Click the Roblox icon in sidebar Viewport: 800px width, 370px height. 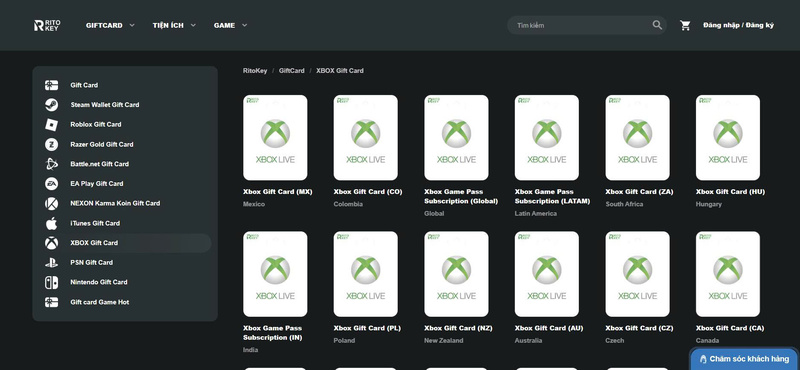[51, 125]
